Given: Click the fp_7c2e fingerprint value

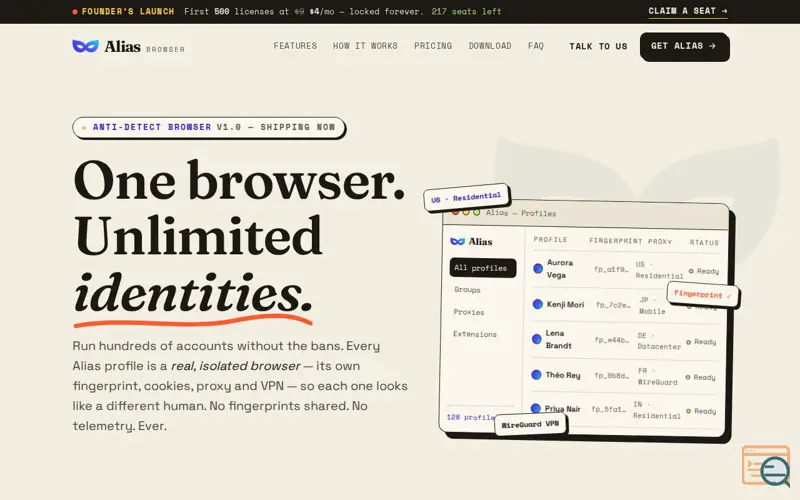Looking at the screenshot, I should [x=613, y=305].
